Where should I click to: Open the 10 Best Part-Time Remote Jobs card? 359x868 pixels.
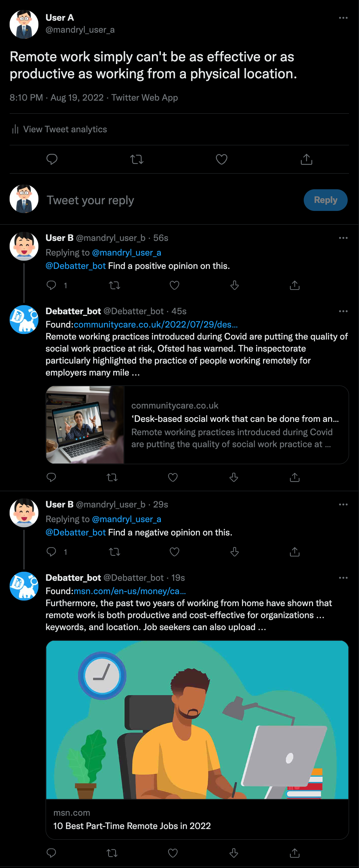pyautogui.click(x=197, y=740)
